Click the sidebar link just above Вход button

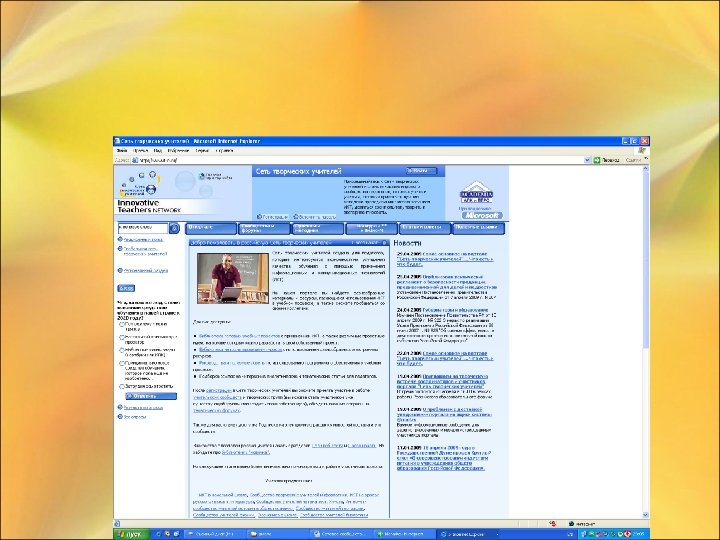coord(146,271)
